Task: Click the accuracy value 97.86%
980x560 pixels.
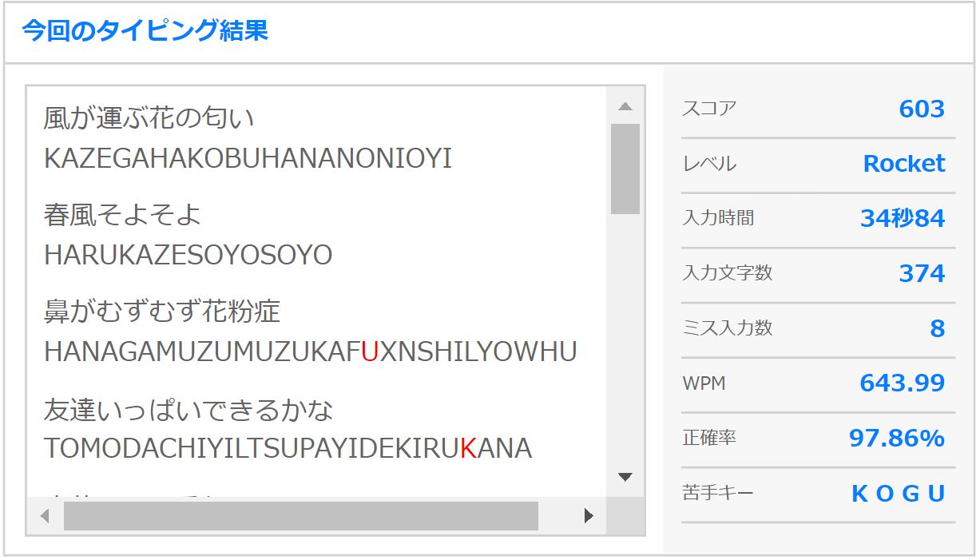Action: (896, 438)
